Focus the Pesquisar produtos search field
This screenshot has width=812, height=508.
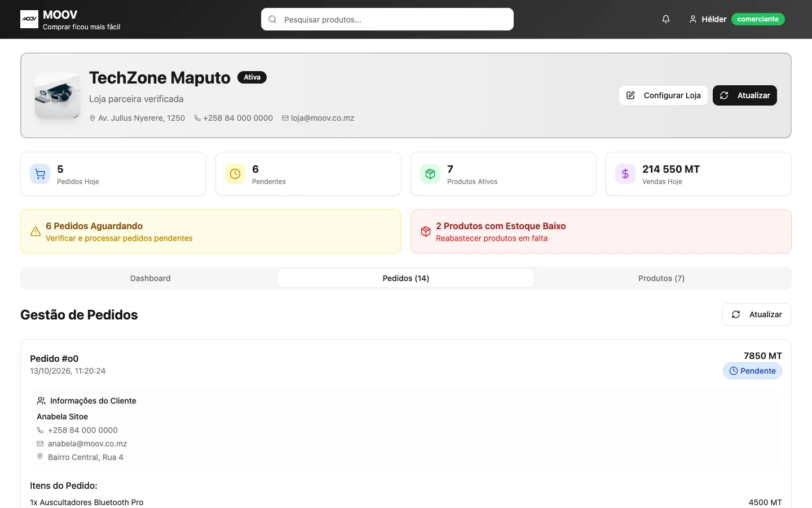coord(387,19)
